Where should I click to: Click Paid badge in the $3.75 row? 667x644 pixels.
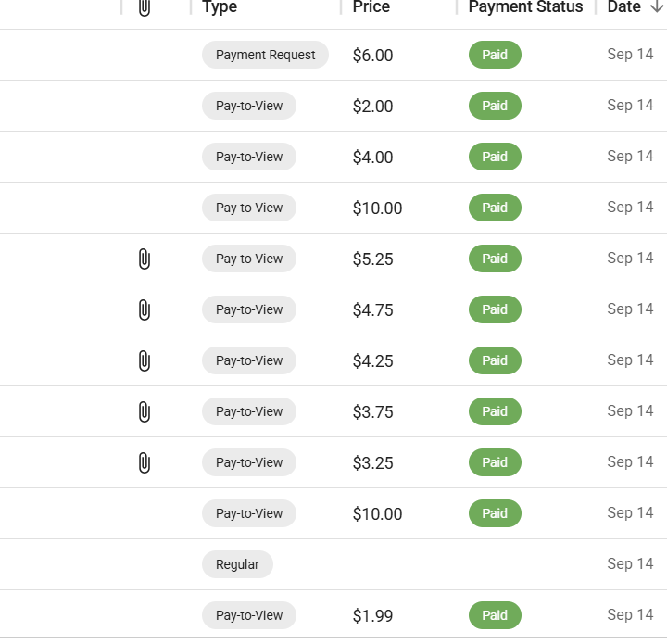(495, 411)
